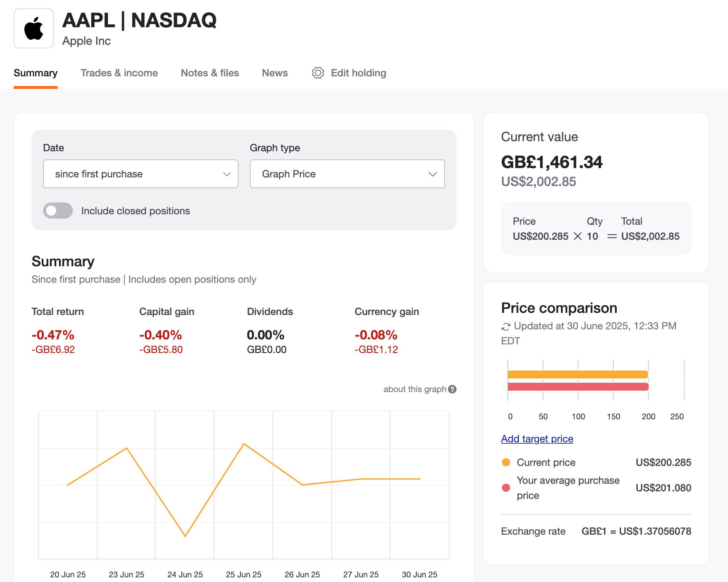728x582 pixels.
Task: Click Dividends value 0.00%
Action: [265, 335]
